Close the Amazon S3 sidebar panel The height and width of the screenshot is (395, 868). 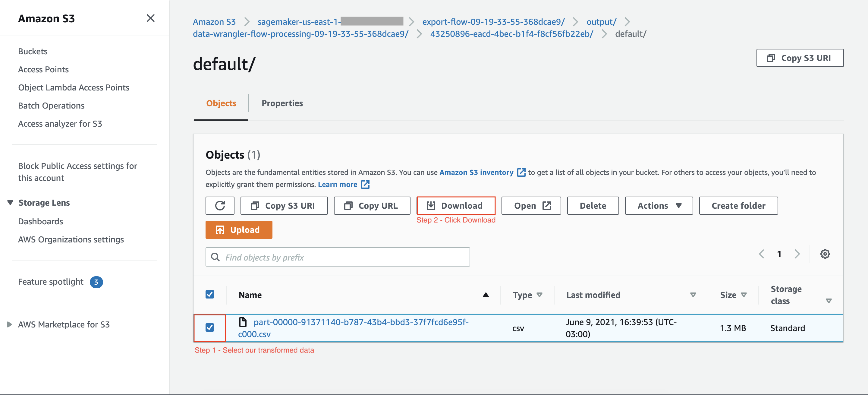click(x=151, y=18)
